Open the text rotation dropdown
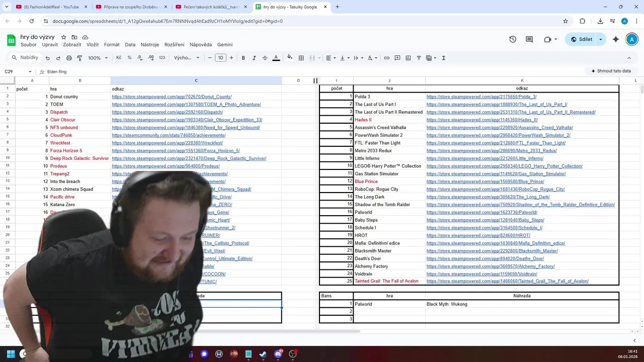This screenshot has height=362, width=644. (x=372, y=58)
